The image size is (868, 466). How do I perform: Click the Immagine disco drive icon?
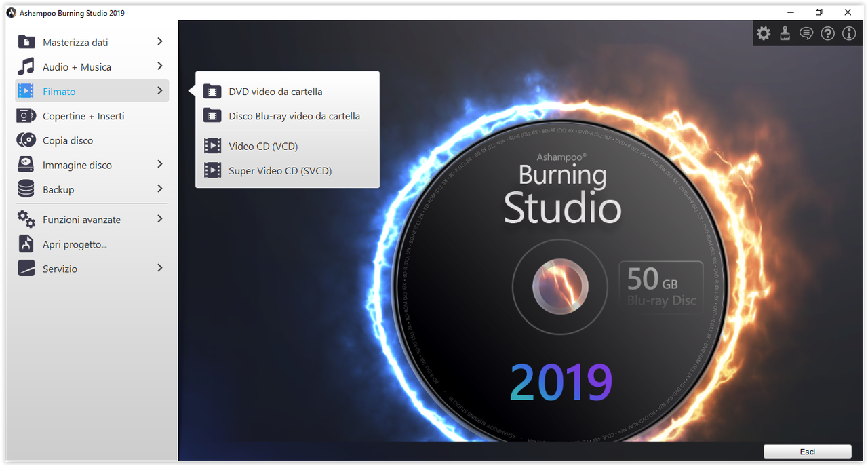point(26,165)
